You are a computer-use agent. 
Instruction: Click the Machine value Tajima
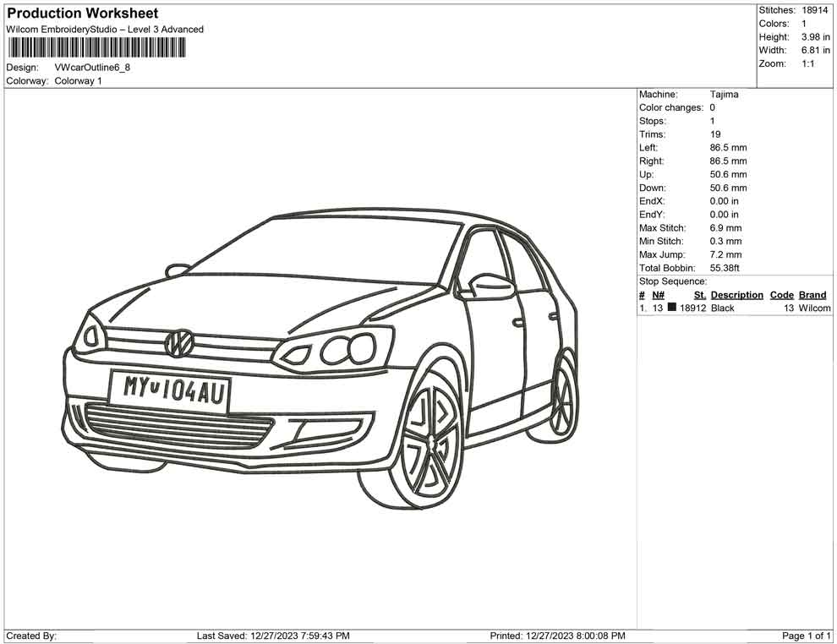tap(724, 95)
